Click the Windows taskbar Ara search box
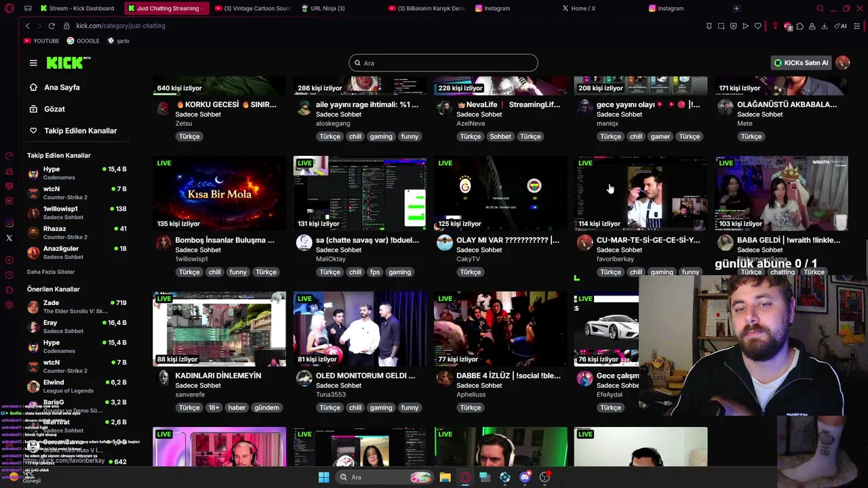 coord(384,477)
